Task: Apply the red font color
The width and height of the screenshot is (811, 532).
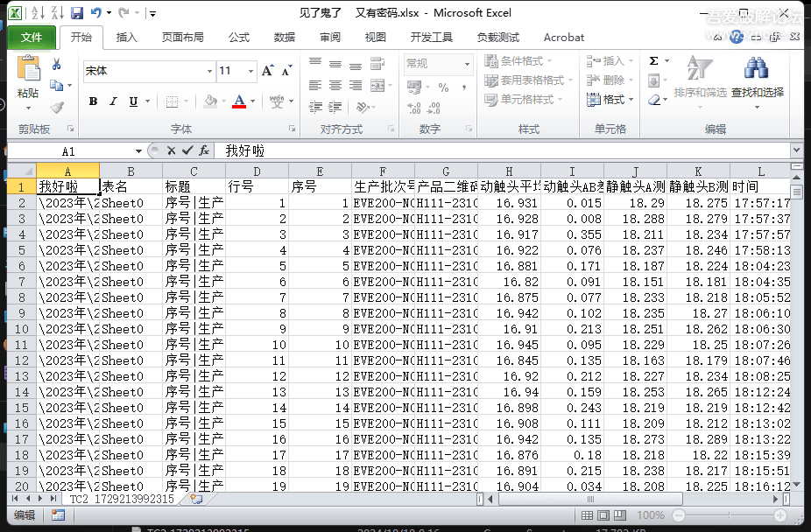Action: click(239, 101)
